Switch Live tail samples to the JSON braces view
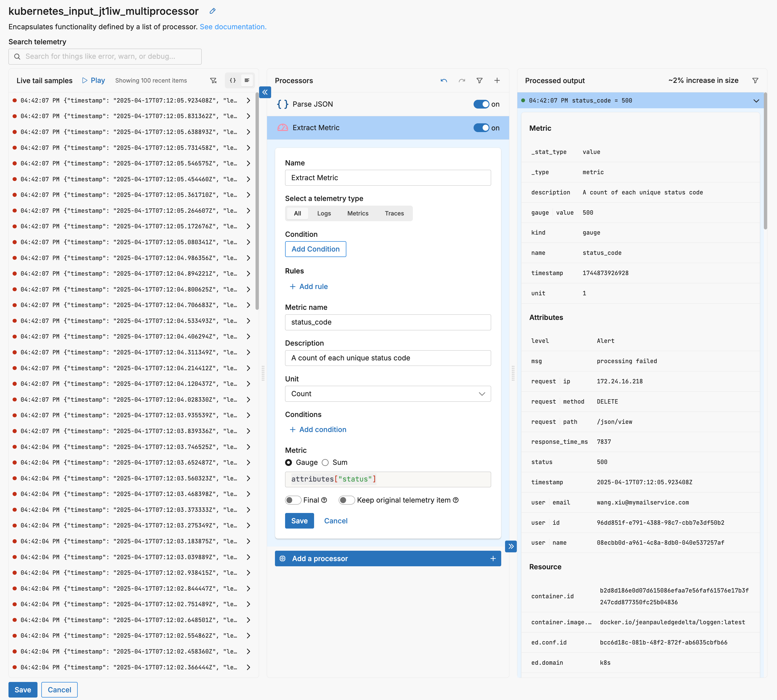 233,80
